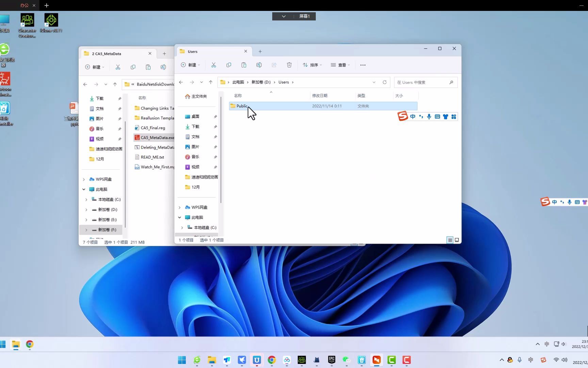The width and height of the screenshot is (588, 368).
Task: Go back in the Users window navigation
Action: 181,82
